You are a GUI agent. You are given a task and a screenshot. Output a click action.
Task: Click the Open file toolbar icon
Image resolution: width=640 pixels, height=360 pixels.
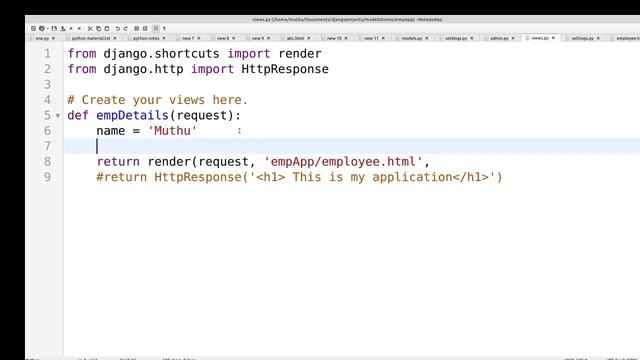[41, 29]
